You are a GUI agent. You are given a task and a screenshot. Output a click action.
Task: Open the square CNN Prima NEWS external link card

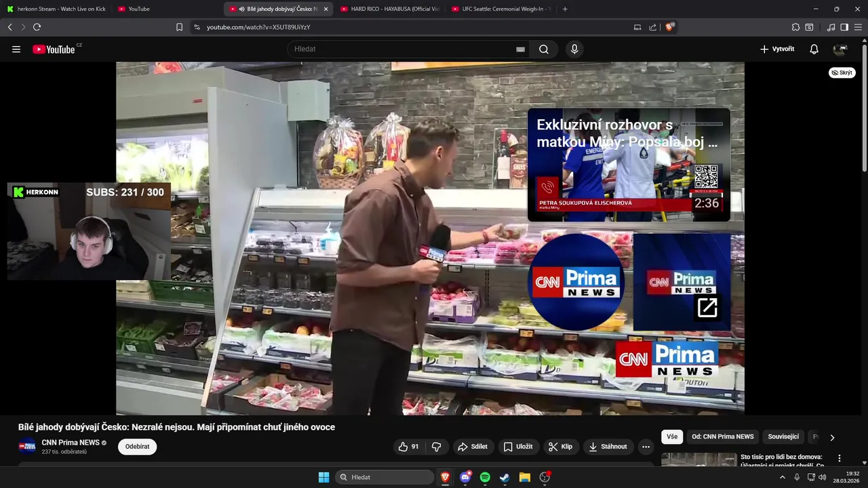click(x=682, y=282)
